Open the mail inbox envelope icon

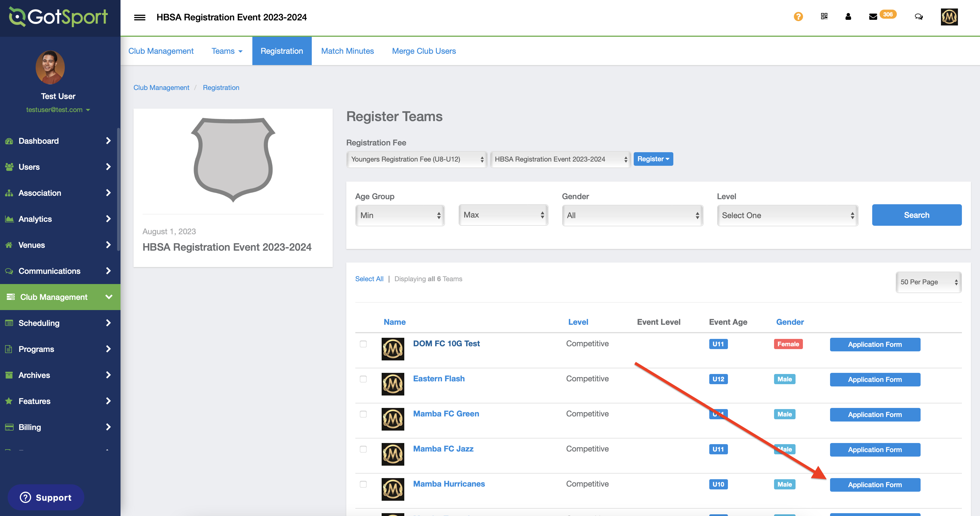tap(873, 16)
